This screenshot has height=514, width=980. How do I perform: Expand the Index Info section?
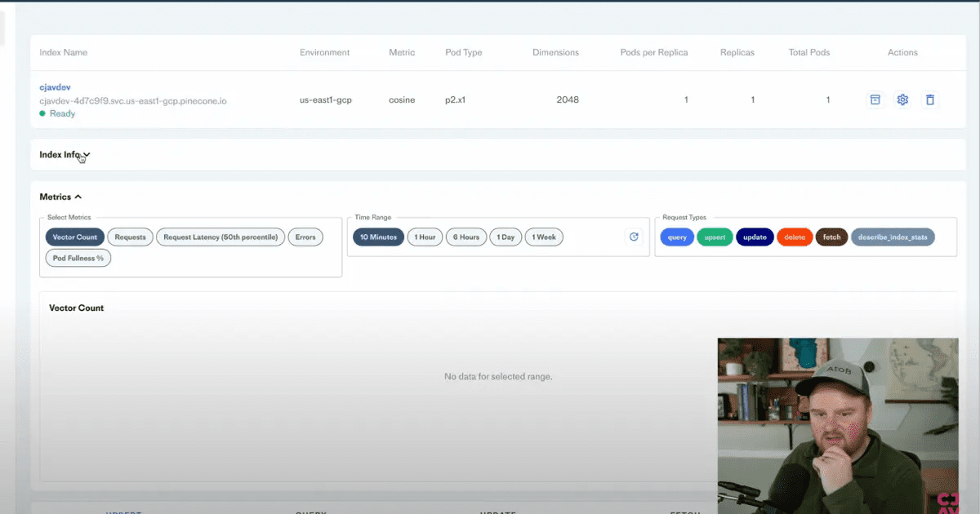tap(65, 154)
